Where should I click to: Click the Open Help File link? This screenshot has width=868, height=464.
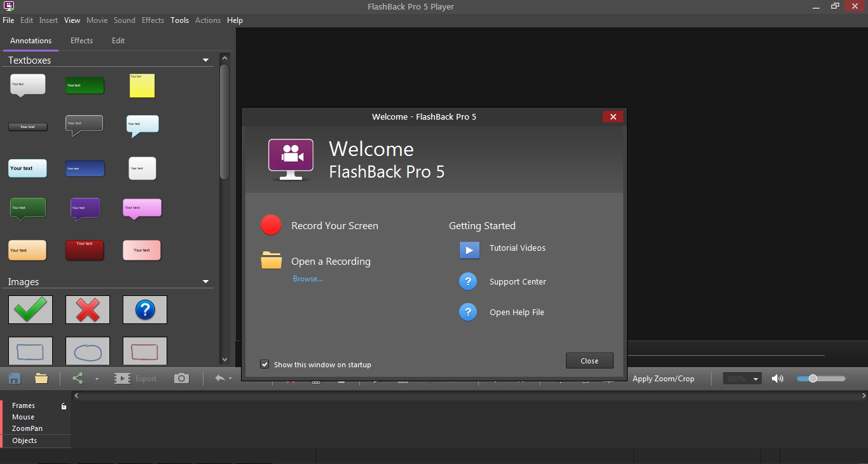coord(517,313)
